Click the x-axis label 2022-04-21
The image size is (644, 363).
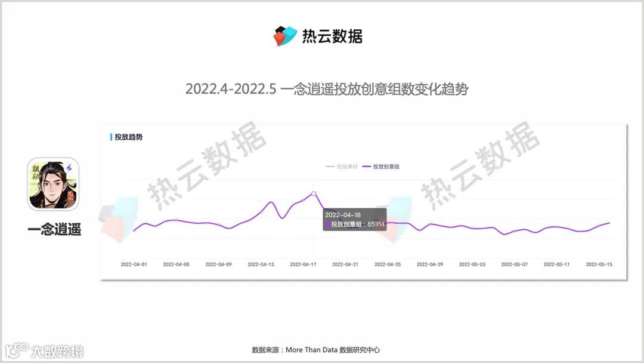point(345,264)
